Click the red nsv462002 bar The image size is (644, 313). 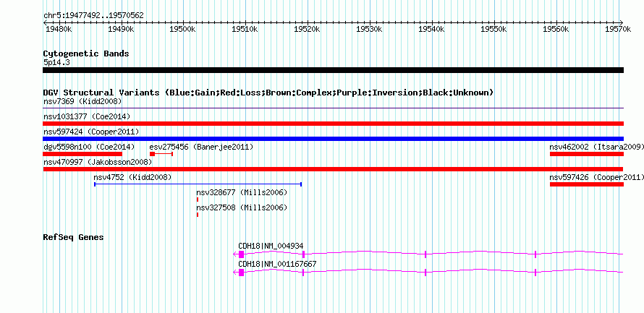tap(587, 154)
